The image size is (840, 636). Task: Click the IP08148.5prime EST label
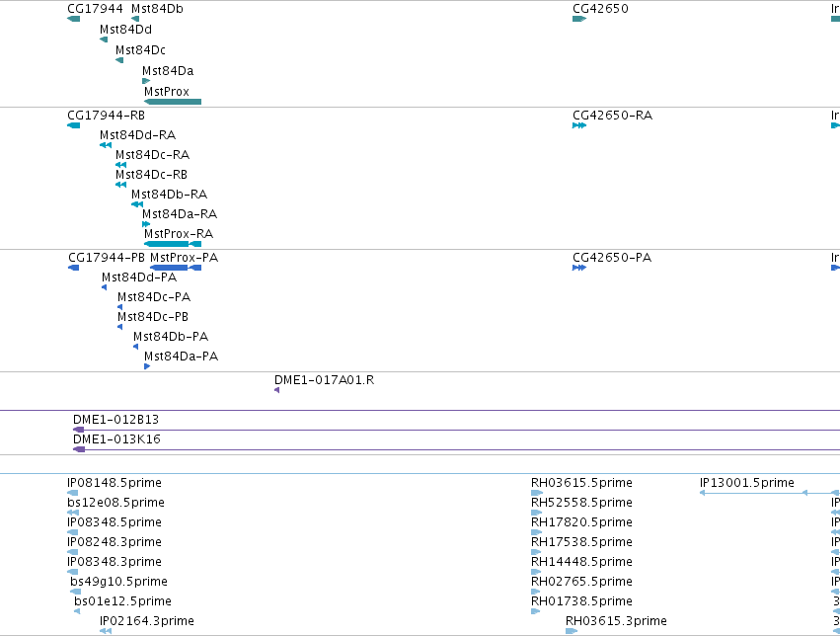(x=115, y=483)
